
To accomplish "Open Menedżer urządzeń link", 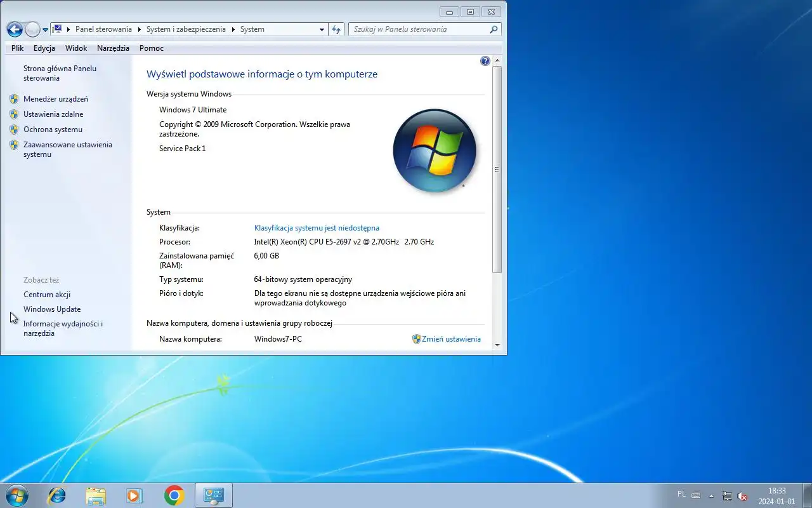I will point(56,99).
